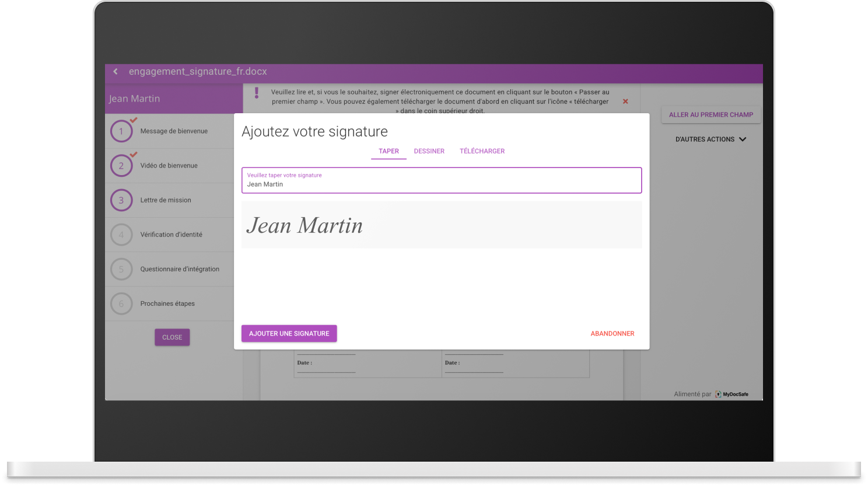Click the checkmark on Message de bienvenue step
Screen dimensions: 868x485
(x=132, y=120)
